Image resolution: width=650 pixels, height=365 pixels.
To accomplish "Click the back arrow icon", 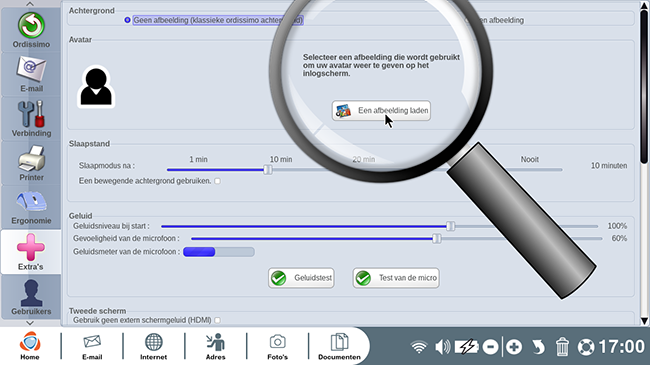I will pyautogui.click(x=538, y=347).
